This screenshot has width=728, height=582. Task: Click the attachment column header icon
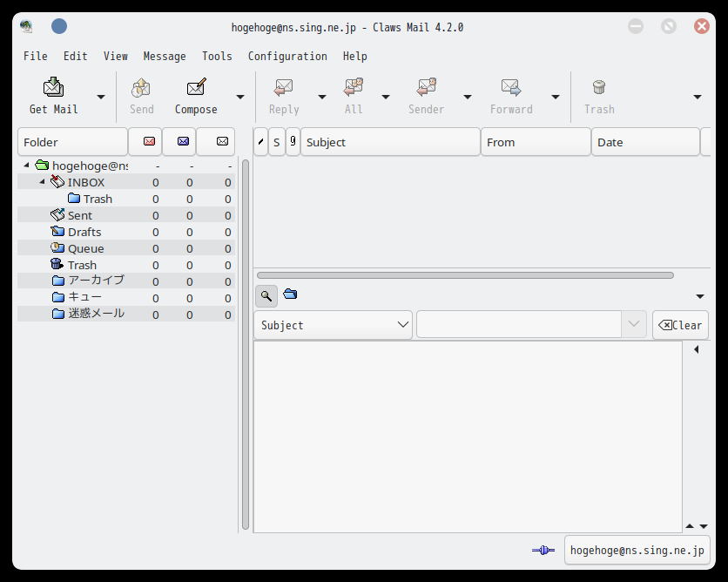293,141
